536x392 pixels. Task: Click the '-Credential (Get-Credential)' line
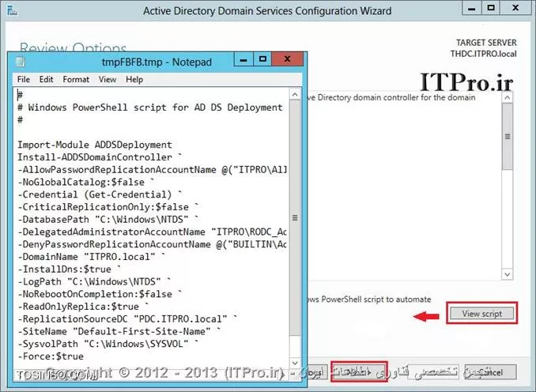pos(100,194)
